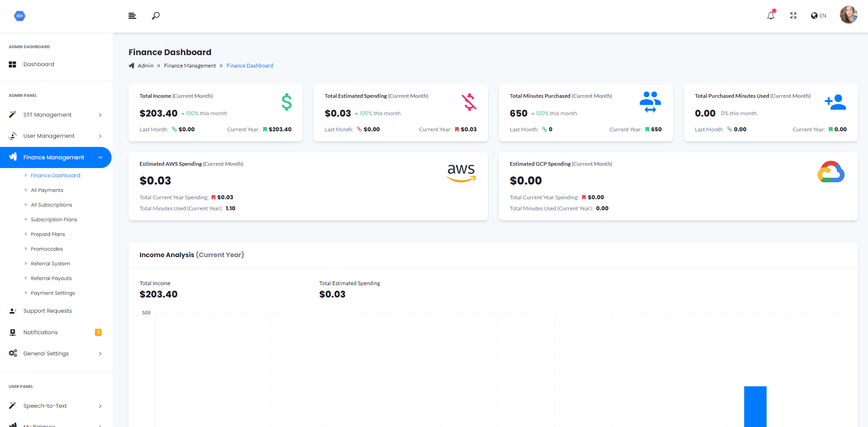Image resolution: width=868 pixels, height=427 pixels.
Task: Open the user profile avatar
Action: (849, 15)
